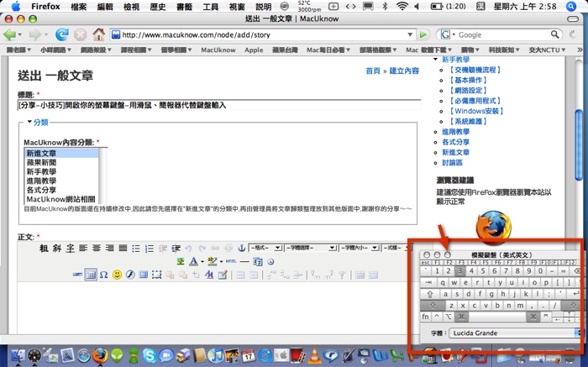Open the 工具 menu
Viewport: 588px width, 367px height.
point(210,7)
